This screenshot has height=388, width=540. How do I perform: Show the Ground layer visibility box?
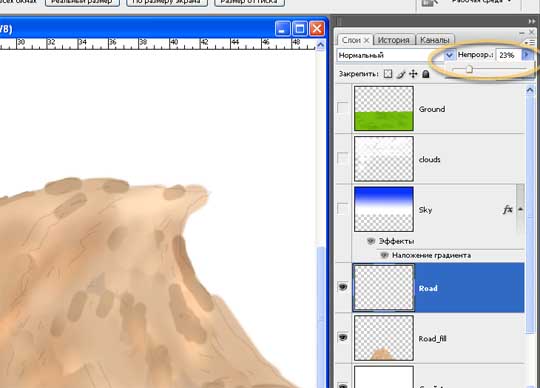coord(342,108)
